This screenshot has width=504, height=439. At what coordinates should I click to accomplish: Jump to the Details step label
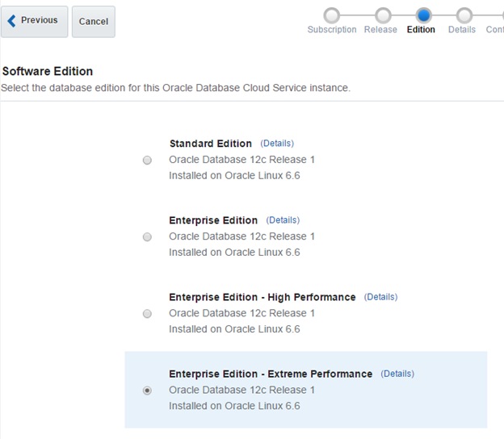(462, 30)
